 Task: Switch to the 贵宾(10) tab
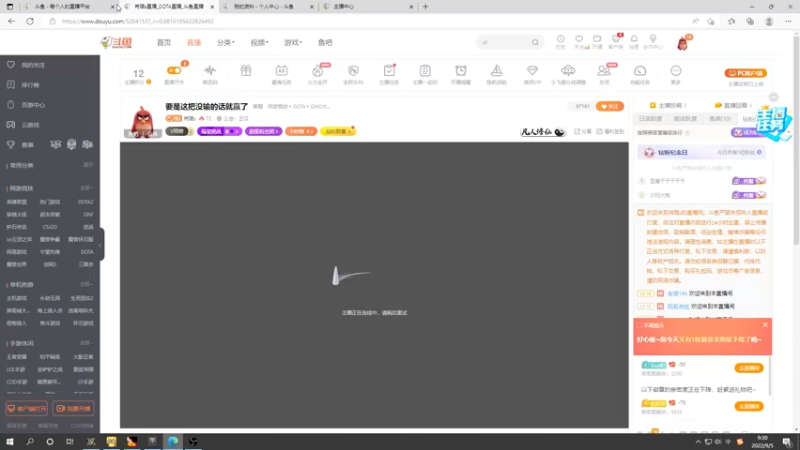pyautogui.click(x=719, y=118)
